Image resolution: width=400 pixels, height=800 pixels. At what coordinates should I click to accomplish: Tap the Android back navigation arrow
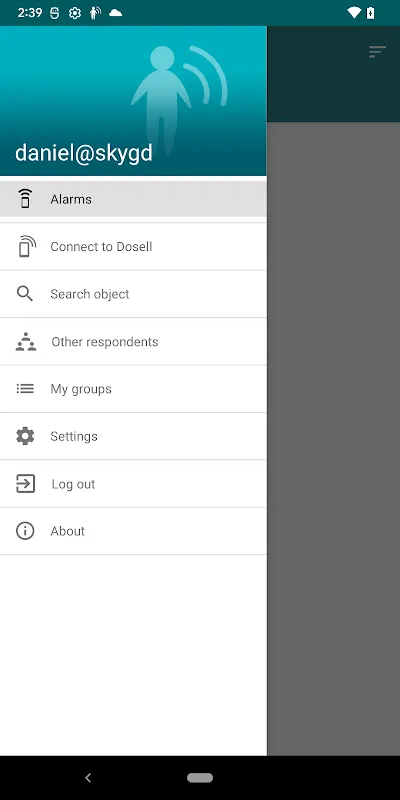[x=88, y=778]
